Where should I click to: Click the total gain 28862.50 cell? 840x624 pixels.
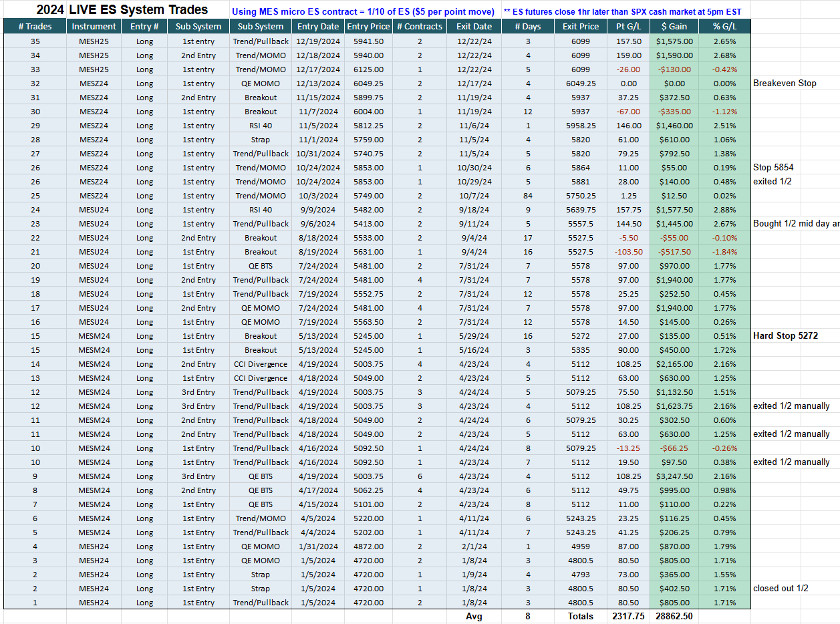pos(674,616)
